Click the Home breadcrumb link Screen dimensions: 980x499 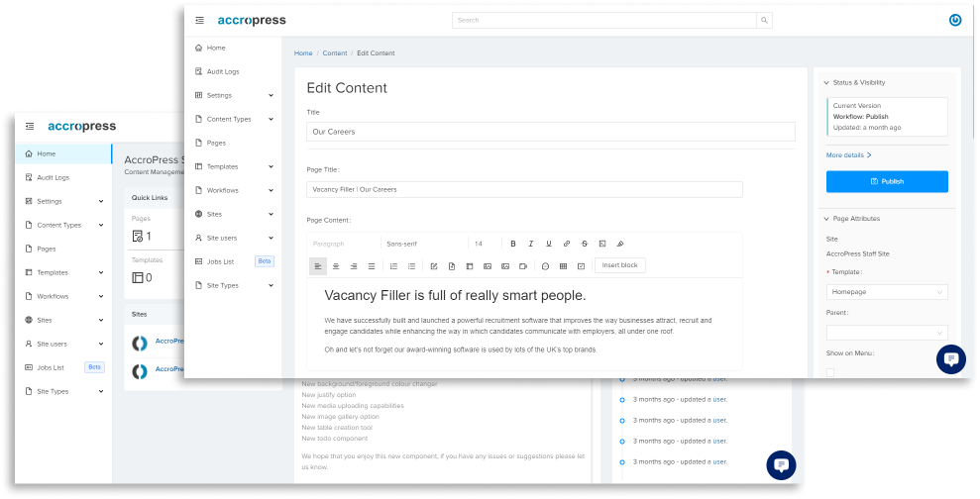point(303,53)
